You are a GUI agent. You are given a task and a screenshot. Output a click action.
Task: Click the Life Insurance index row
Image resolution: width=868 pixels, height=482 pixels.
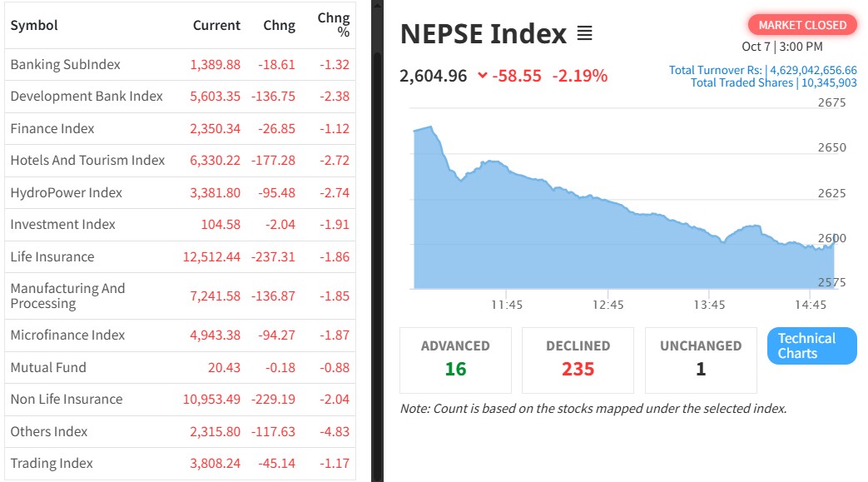click(52, 256)
